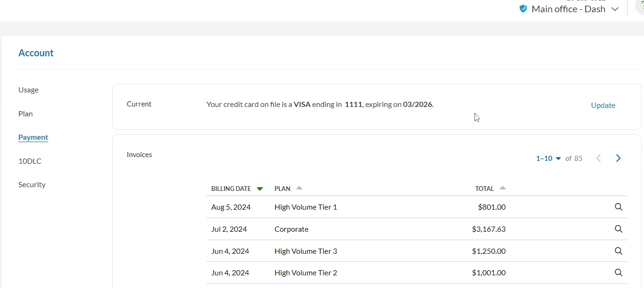Click the previous invoices page arrow

point(598,158)
